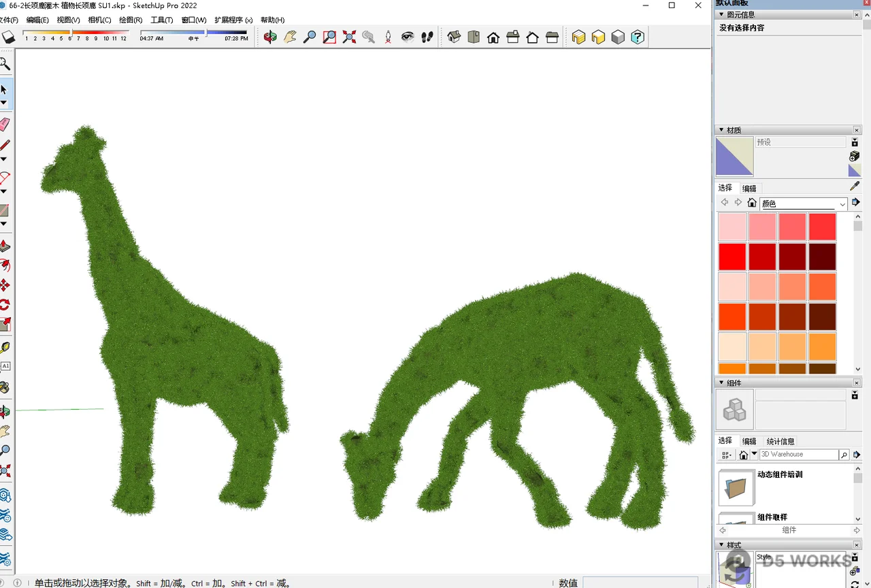Collapse the 图元信息 panel
Screen dimensions: 871x588
(721, 14)
